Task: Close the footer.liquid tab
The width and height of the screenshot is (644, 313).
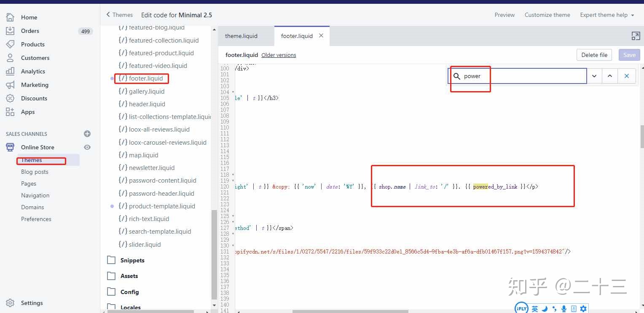Action: click(321, 36)
